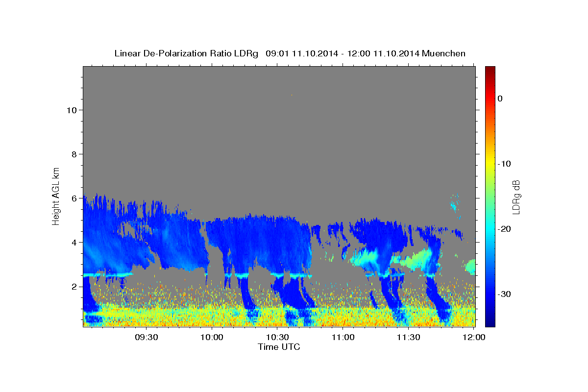Click the start time "09:01 11.10.2014" in the title
The image size is (588, 392).
(301, 53)
